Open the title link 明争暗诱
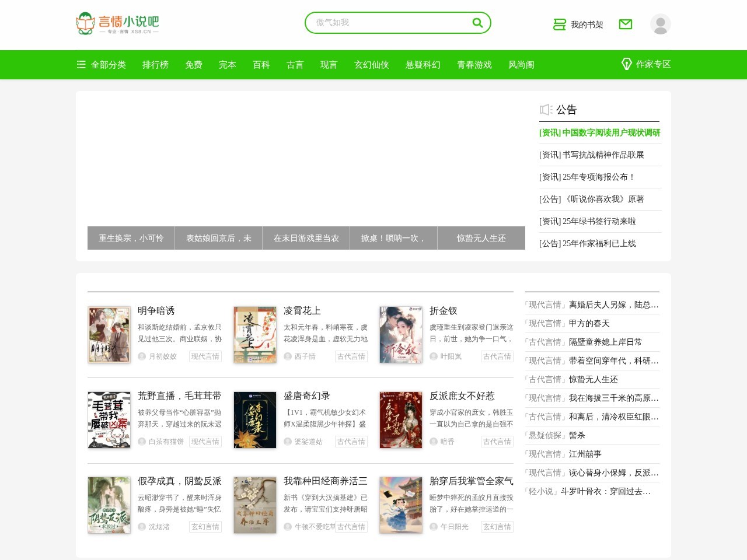Image resolution: width=747 pixels, height=560 pixels. click(156, 311)
